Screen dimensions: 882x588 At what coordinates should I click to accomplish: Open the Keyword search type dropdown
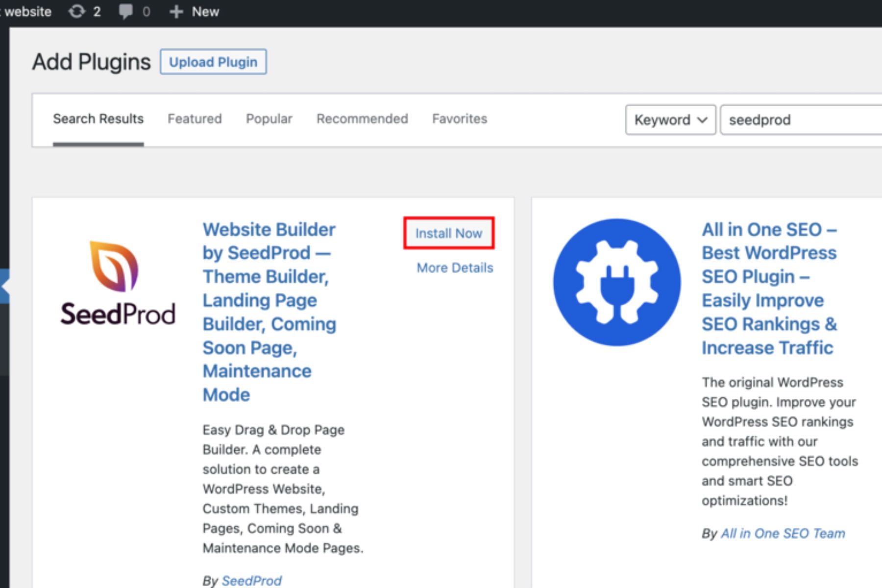pyautogui.click(x=670, y=120)
